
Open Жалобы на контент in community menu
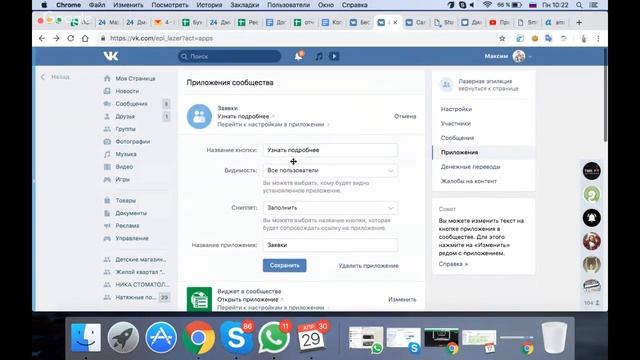coord(469,181)
